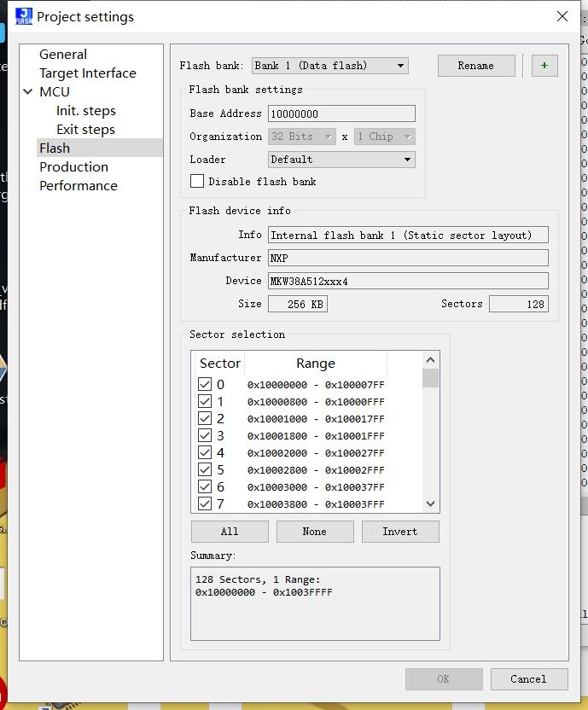Click range 0x10003800 - 0x10003FFF
Image resolution: width=588 pixels, height=710 pixels.
[316, 504]
